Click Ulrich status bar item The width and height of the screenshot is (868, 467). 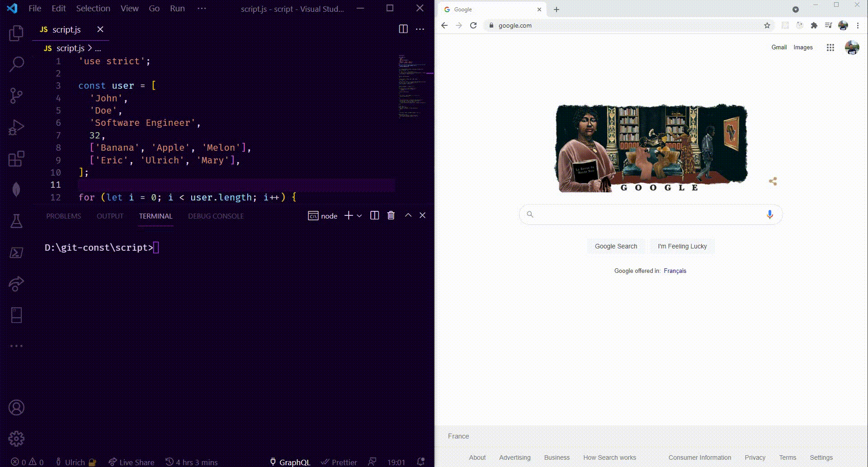[75, 462]
